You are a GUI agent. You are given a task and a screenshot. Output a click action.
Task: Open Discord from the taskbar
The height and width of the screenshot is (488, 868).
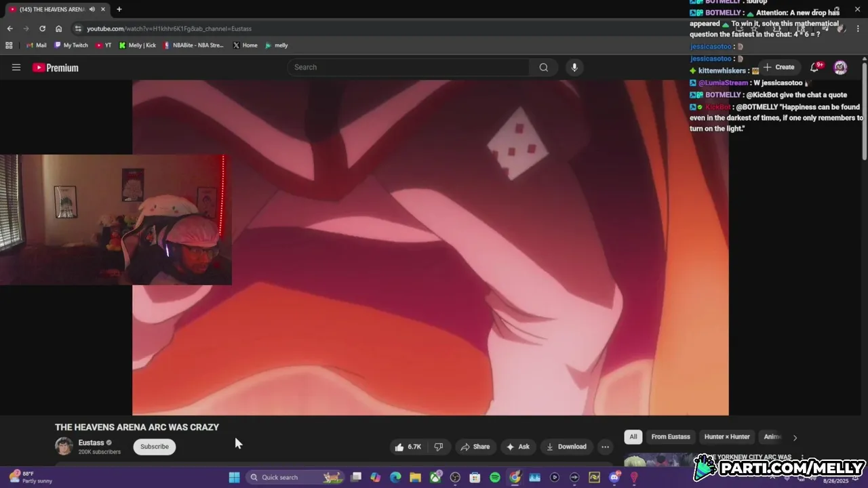[614, 477]
